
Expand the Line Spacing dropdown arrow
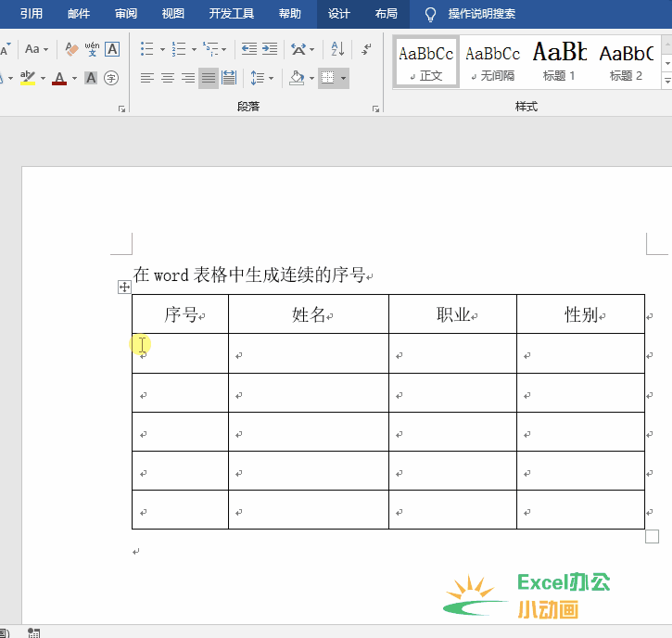coord(271,78)
